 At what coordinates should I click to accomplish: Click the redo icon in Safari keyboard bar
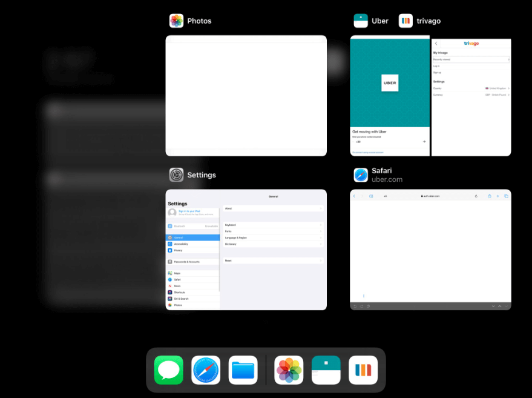coord(362,307)
